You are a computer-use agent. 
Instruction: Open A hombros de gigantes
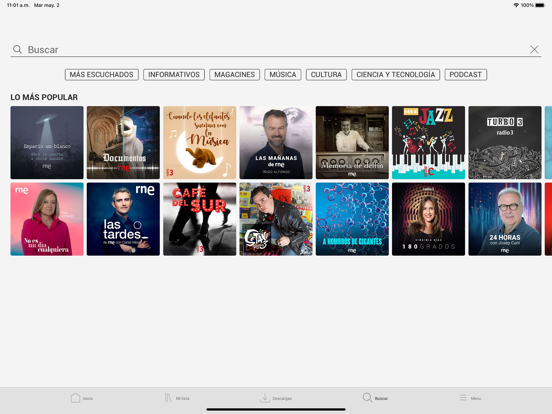(352, 219)
